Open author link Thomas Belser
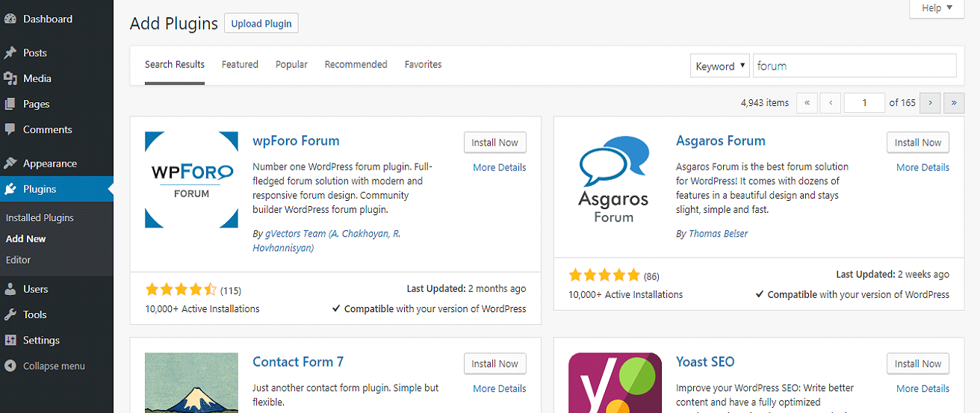980x413 pixels. click(718, 234)
